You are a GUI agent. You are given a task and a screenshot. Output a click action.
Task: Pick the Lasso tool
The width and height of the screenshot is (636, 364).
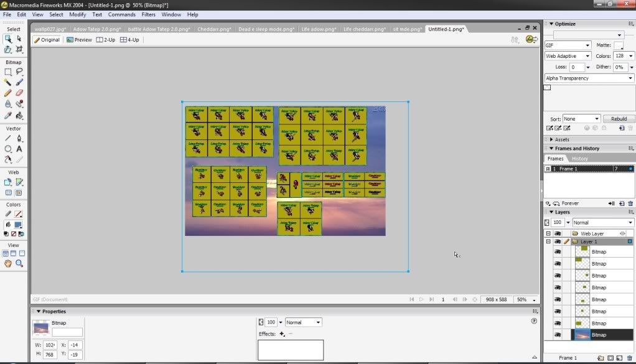19,72
